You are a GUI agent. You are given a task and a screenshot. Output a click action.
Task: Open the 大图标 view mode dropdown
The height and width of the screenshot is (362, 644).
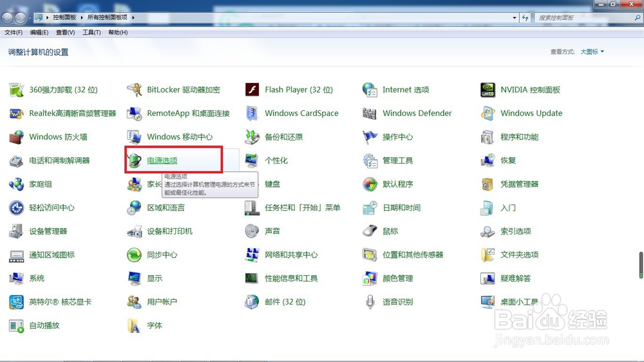[x=592, y=52]
